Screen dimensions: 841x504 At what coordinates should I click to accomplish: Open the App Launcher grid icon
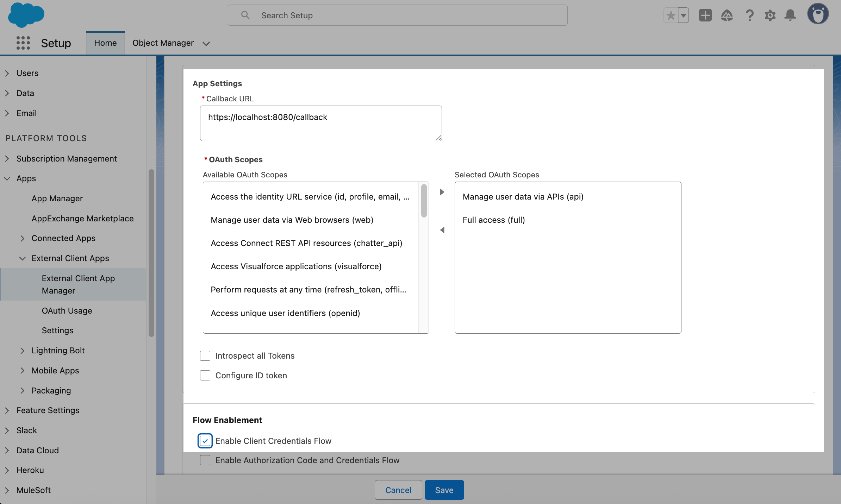(x=23, y=43)
